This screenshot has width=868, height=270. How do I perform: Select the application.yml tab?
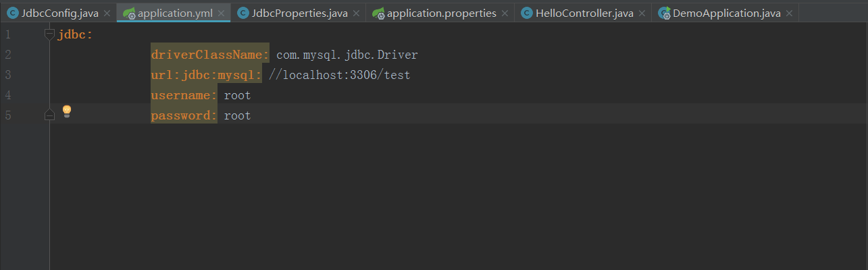175,13
